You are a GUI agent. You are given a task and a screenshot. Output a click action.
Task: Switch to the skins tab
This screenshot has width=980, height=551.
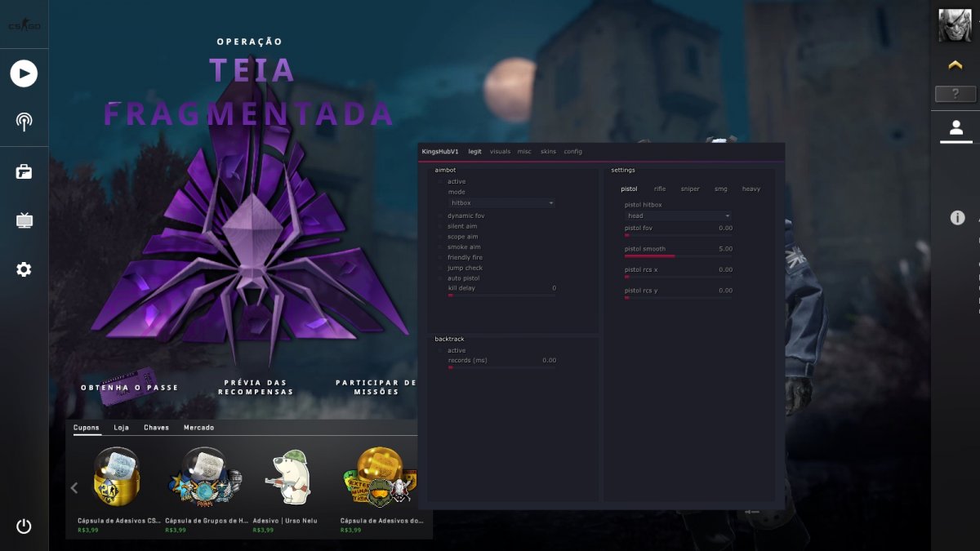(x=548, y=152)
